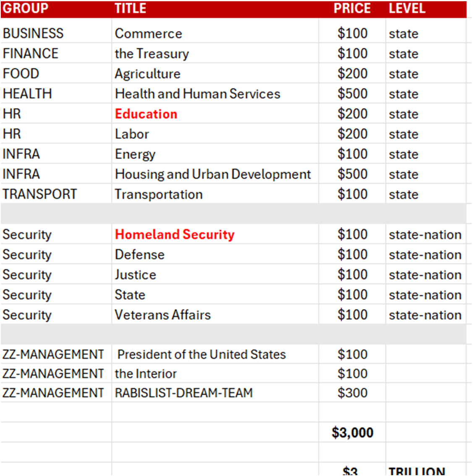Image resolution: width=473 pixels, height=476 pixels.
Task: Click the Defense title cell
Action: pyautogui.click(x=140, y=255)
